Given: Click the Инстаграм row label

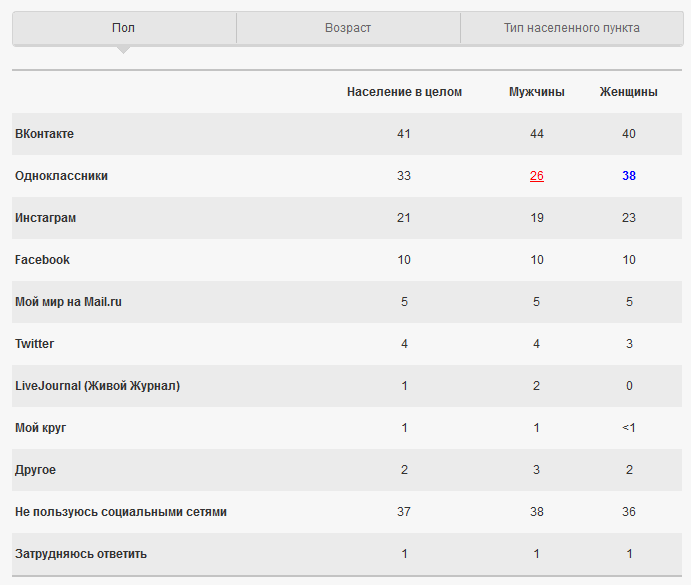Looking at the screenshot, I should pos(46,218).
